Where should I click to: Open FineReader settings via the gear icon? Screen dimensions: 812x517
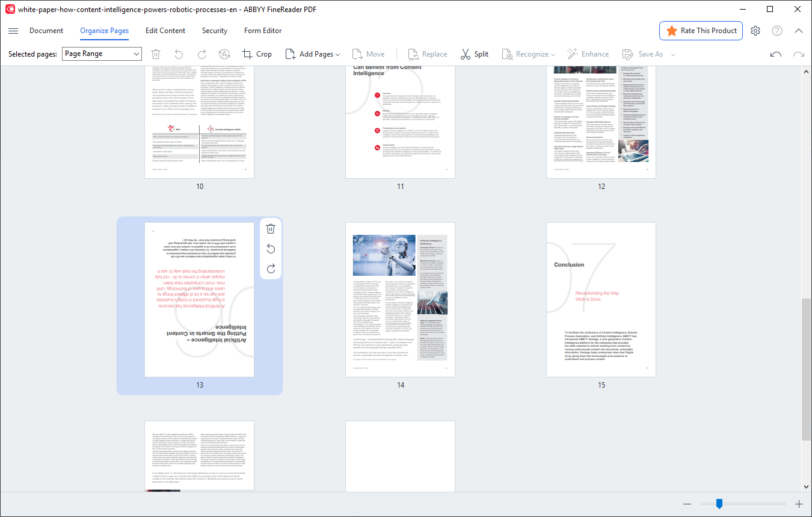click(x=755, y=31)
